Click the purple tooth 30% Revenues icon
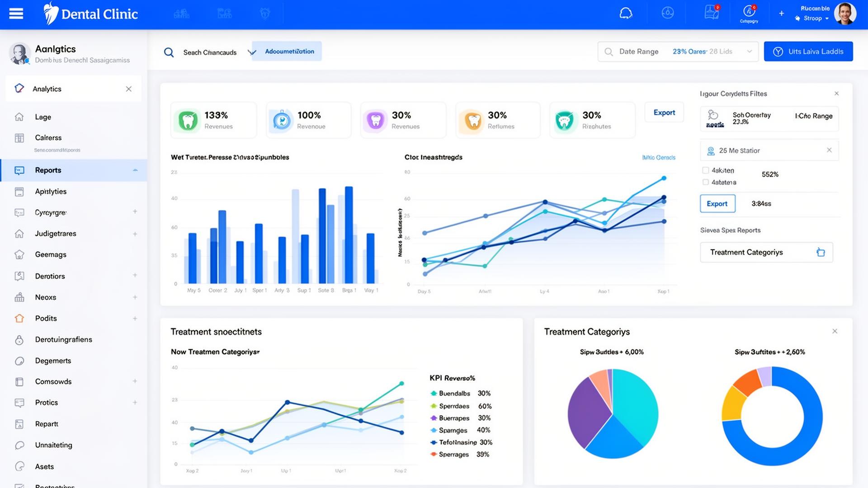The width and height of the screenshot is (868, 488). (375, 120)
